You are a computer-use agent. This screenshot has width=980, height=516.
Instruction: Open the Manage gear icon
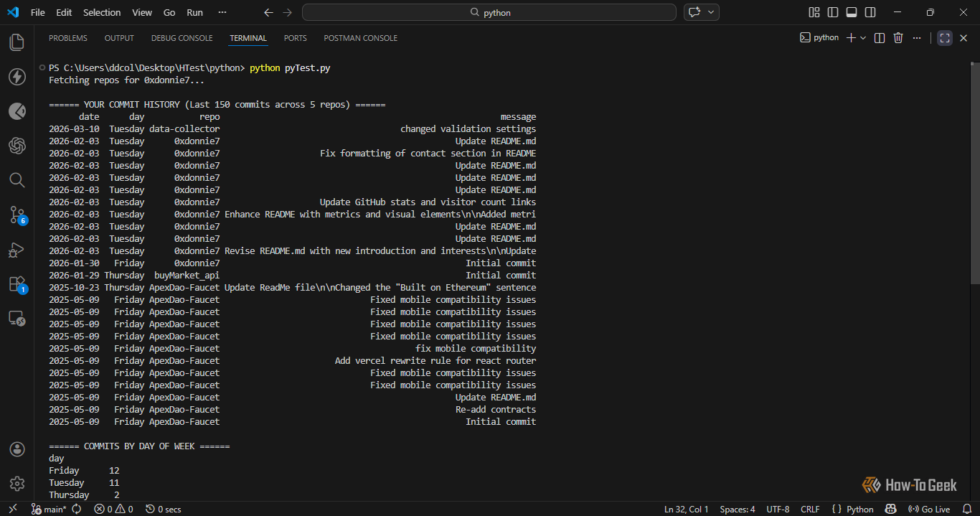click(17, 484)
